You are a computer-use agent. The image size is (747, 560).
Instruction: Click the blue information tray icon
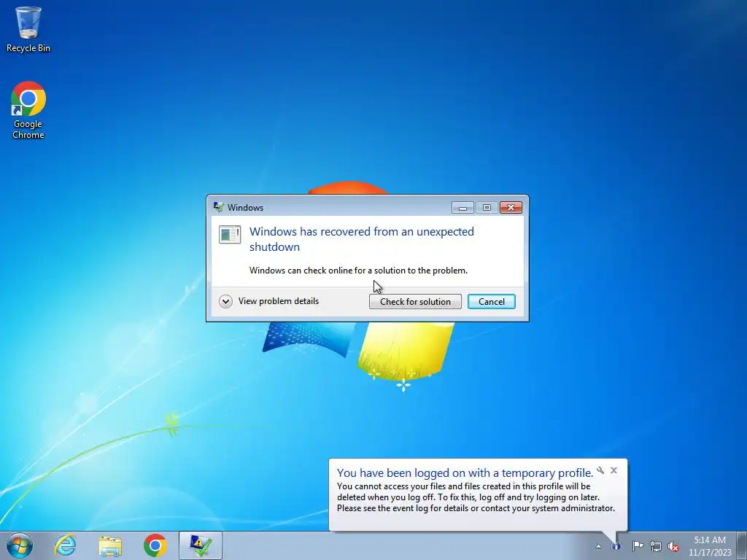point(616,546)
